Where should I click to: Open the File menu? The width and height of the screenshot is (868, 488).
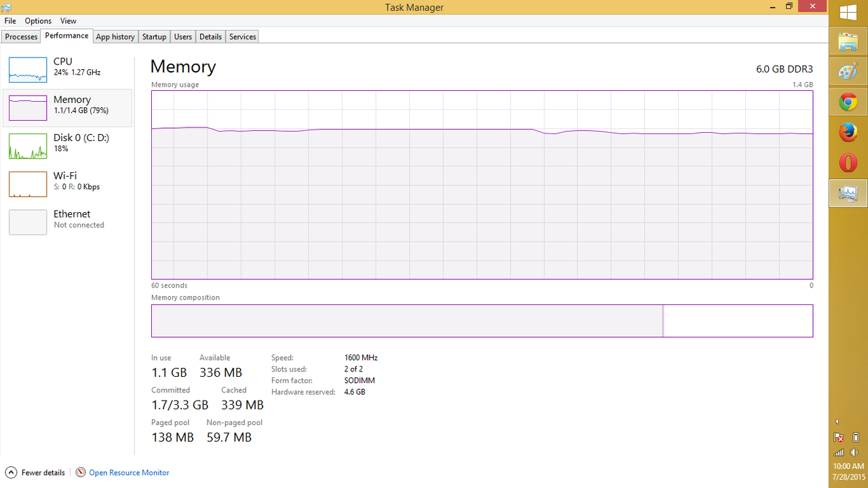(x=10, y=21)
